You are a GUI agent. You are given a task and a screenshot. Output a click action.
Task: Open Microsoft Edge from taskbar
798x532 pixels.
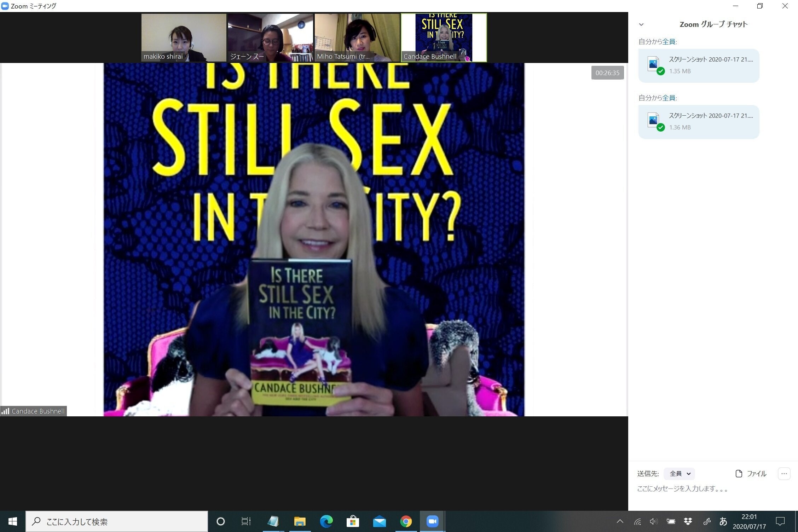coord(326,521)
